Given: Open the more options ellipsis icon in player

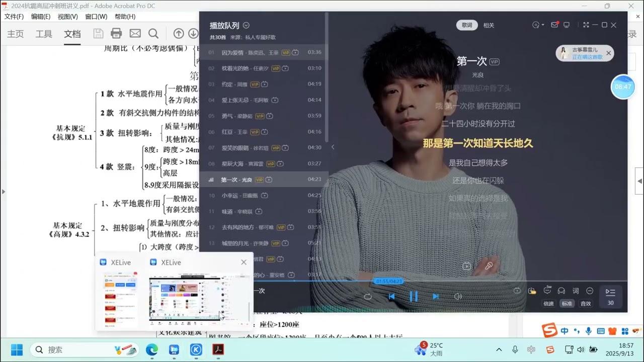Looking at the screenshot, I should click(x=590, y=291).
